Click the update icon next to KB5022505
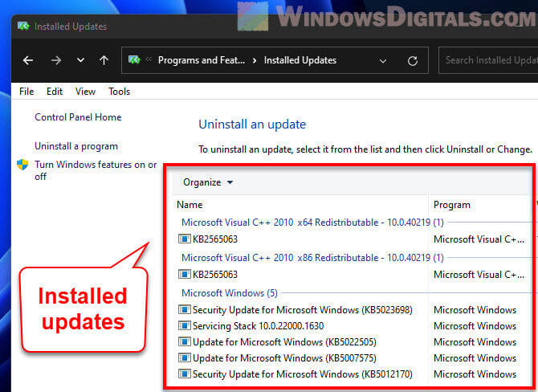Image resolution: width=538 pixels, height=392 pixels. pos(184,341)
